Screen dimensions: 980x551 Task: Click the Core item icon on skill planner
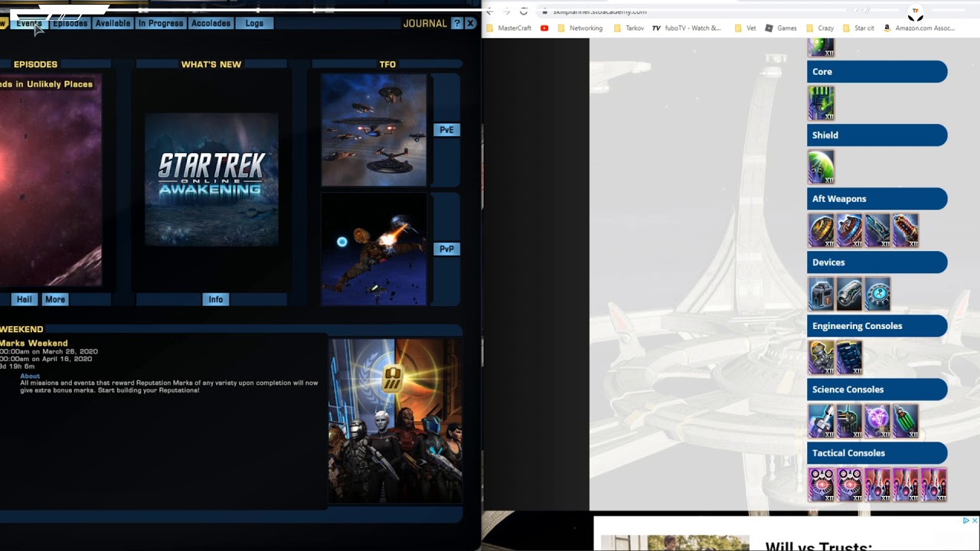(822, 103)
